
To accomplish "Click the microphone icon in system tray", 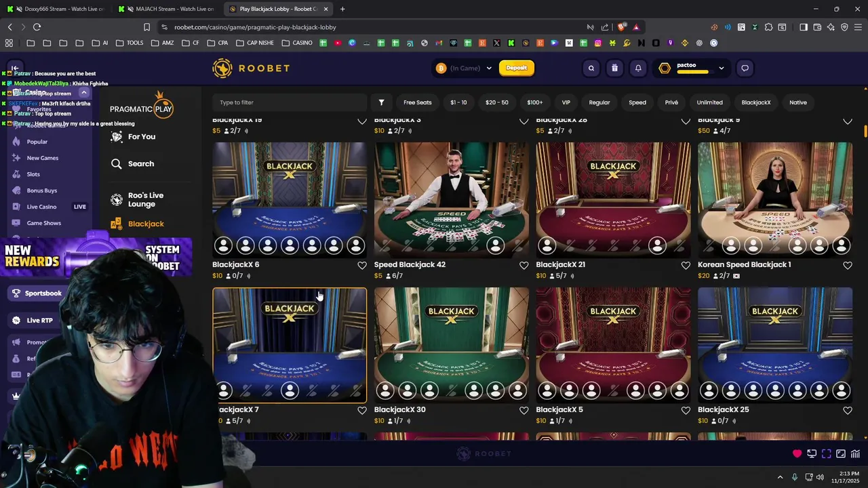I will [x=794, y=477].
